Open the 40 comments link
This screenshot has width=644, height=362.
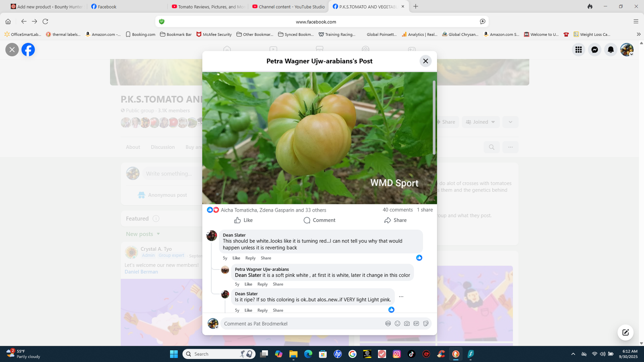(x=397, y=210)
